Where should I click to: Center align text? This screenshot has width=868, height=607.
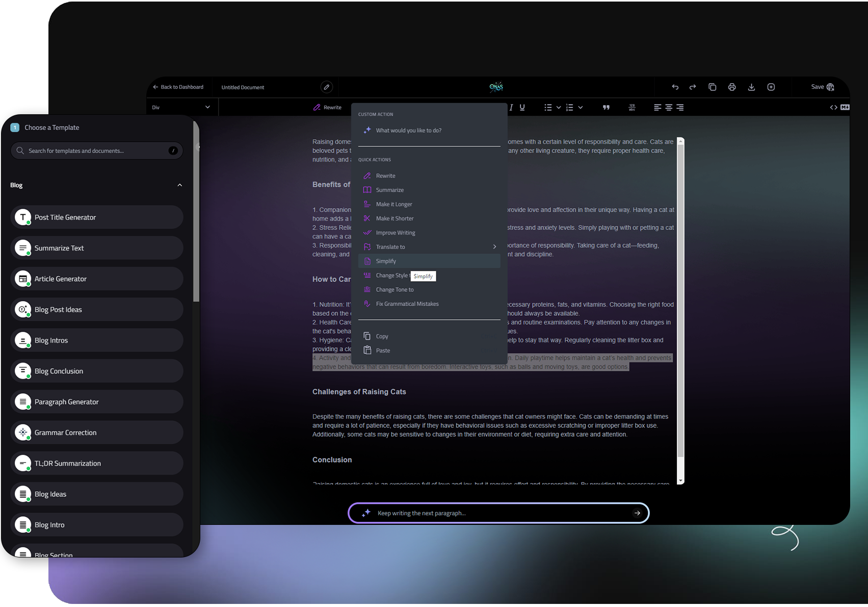669,107
